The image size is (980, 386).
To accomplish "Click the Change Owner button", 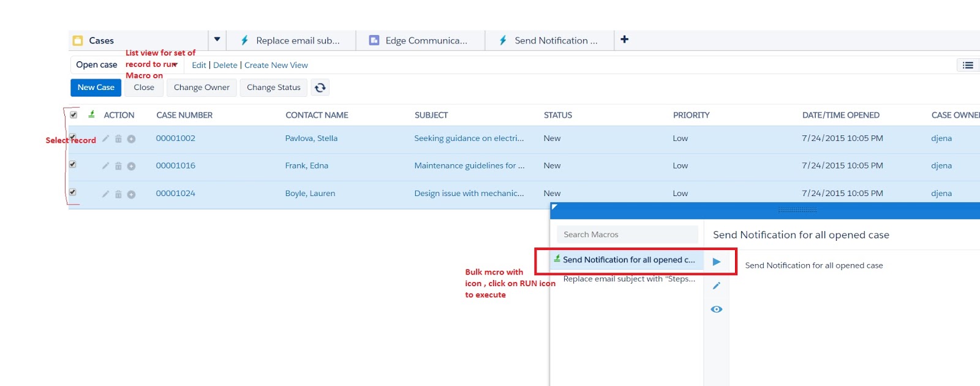I will tap(202, 88).
